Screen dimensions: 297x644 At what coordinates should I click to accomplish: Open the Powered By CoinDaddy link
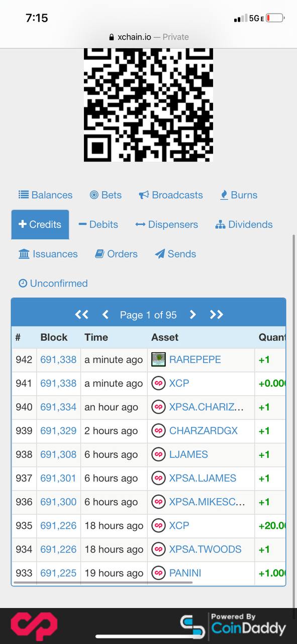233,626
